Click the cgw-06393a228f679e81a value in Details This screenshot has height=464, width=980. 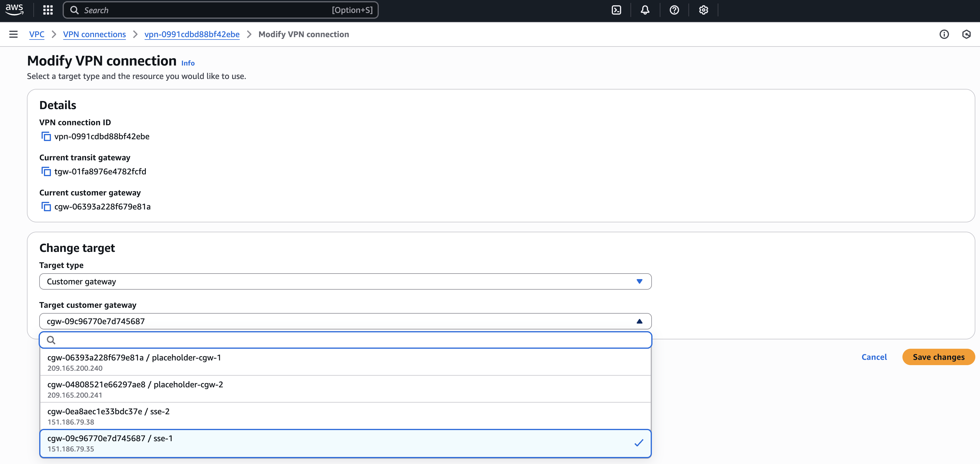coord(102,207)
